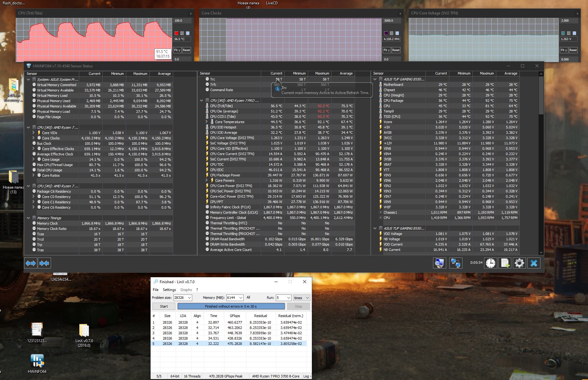The image size is (588, 380).
Task: Select the Virtual Memory Committed sensor row
Action: pos(99,85)
